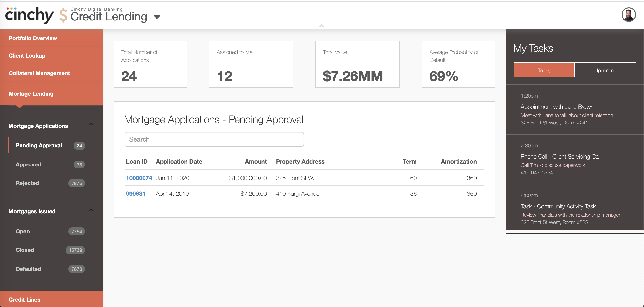Click the Mortgage Lending sidebar icon
This screenshot has width=644, height=307.
point(31,93)
